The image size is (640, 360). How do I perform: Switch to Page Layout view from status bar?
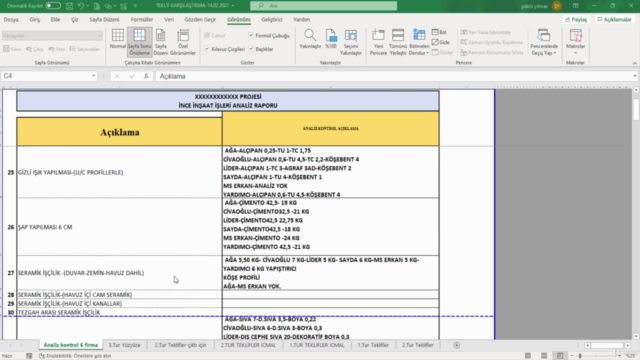tap(544, 356)
